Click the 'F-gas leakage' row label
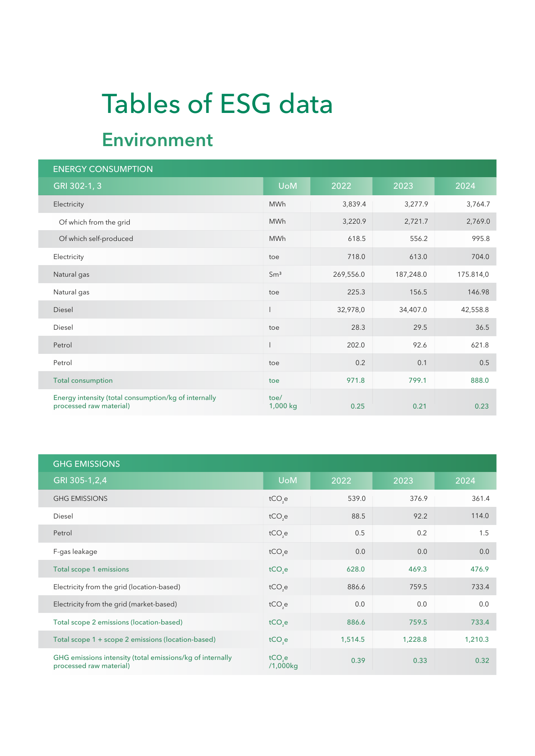The image size is (535, 756). pos(75,551)
